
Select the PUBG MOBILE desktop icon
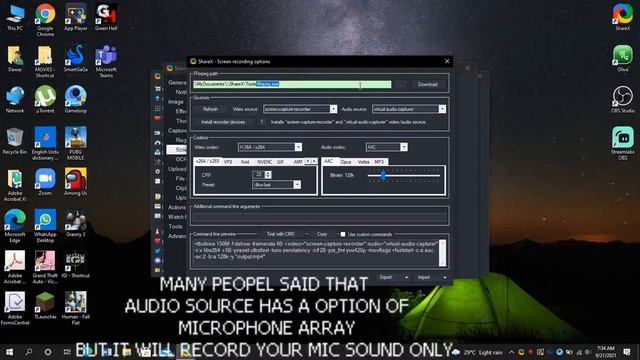(x=76, y=143)
